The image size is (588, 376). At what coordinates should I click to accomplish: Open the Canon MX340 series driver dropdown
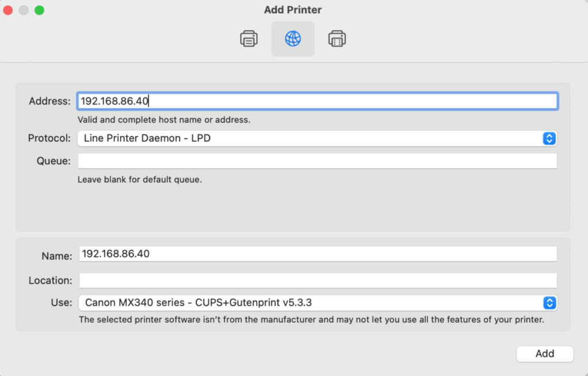tap(318, 303)
